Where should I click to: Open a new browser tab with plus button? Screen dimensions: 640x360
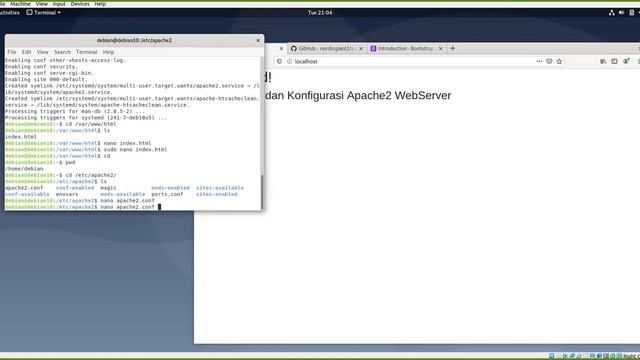[452, 48]
